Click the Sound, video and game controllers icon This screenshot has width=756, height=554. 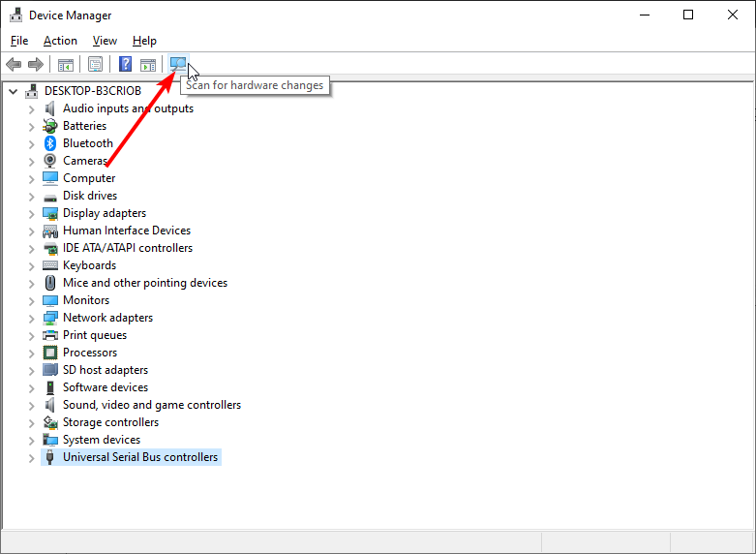[50, 405]
